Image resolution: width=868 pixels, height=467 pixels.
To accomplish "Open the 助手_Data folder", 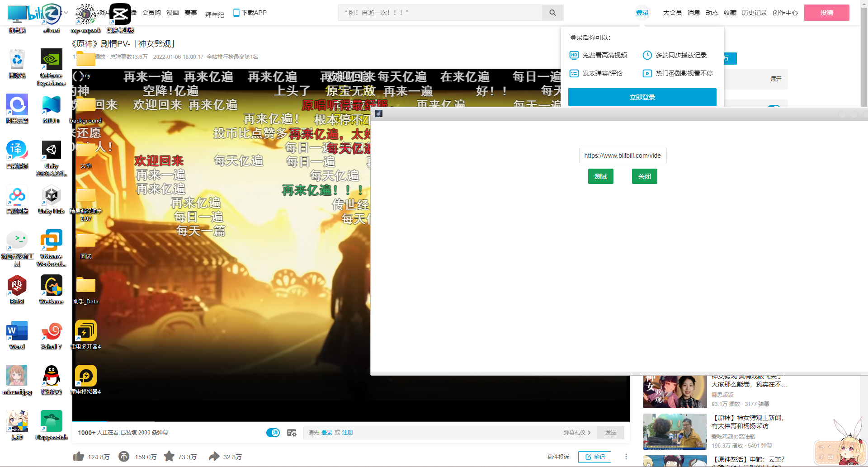I will tap(85, 291).
